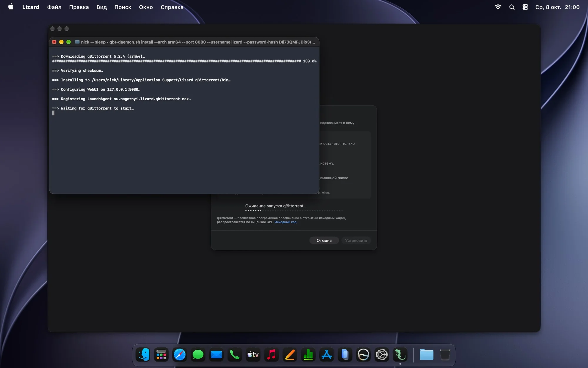The width and height of the screenshot is (588, 368).
Task: Open the Lizard app menu
Action: point(31,7)
